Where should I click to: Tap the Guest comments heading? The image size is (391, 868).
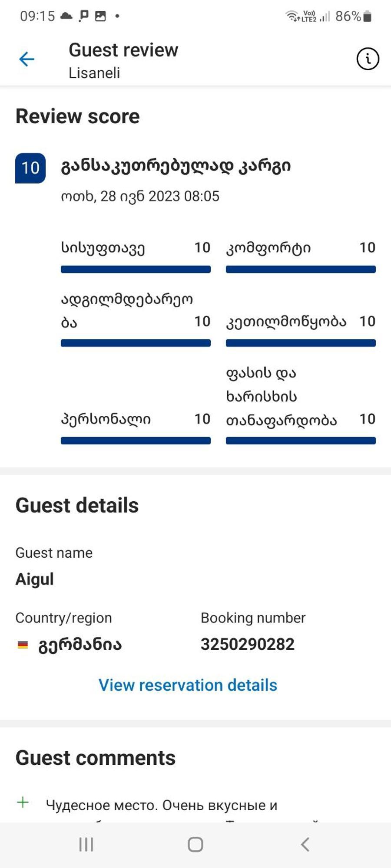click(96, 758)
